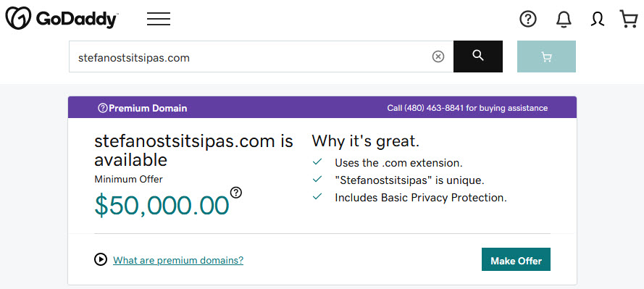Focus the domain search input field
Screen dimensions: 644x289
(250, 56)
